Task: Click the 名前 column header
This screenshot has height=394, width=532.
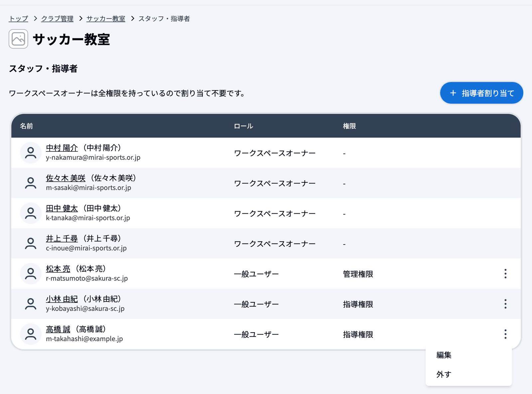Action: [x=26, y=126]
